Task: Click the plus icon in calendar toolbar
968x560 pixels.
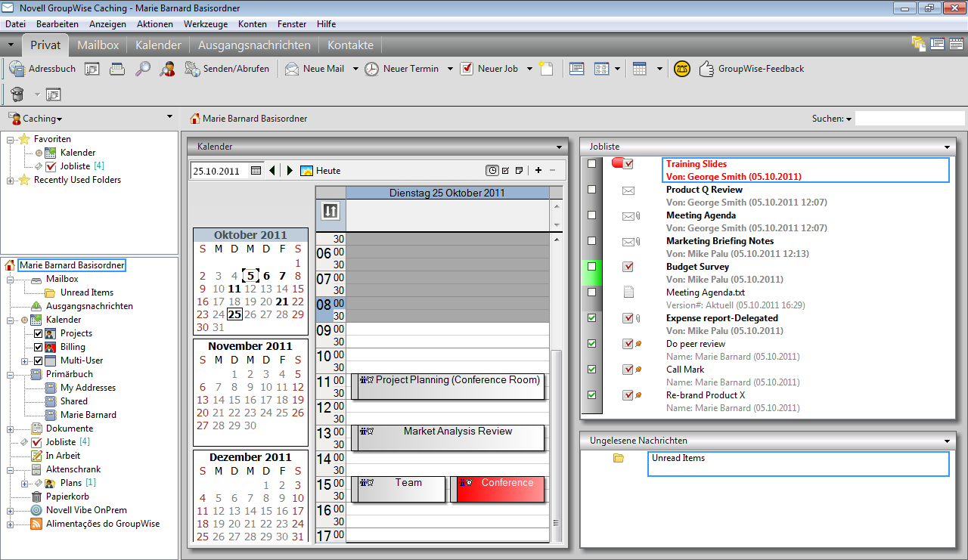Action: click(x=538, y=171)
